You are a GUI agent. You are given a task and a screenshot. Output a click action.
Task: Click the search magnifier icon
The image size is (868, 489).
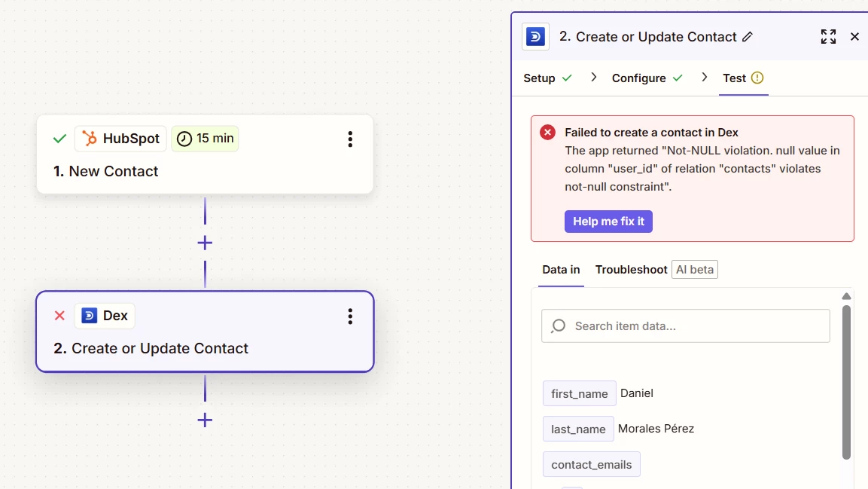559,325
